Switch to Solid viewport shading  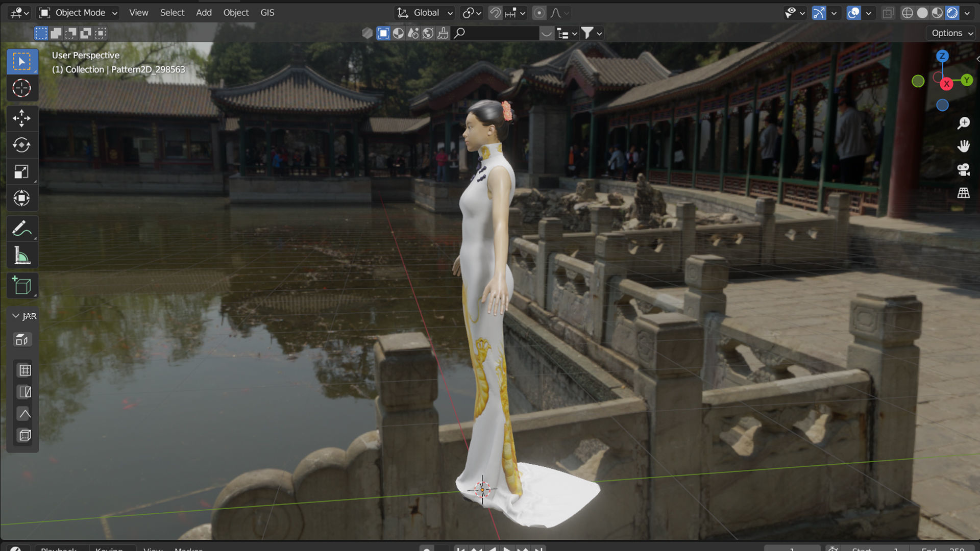click(x=922, y=13)
